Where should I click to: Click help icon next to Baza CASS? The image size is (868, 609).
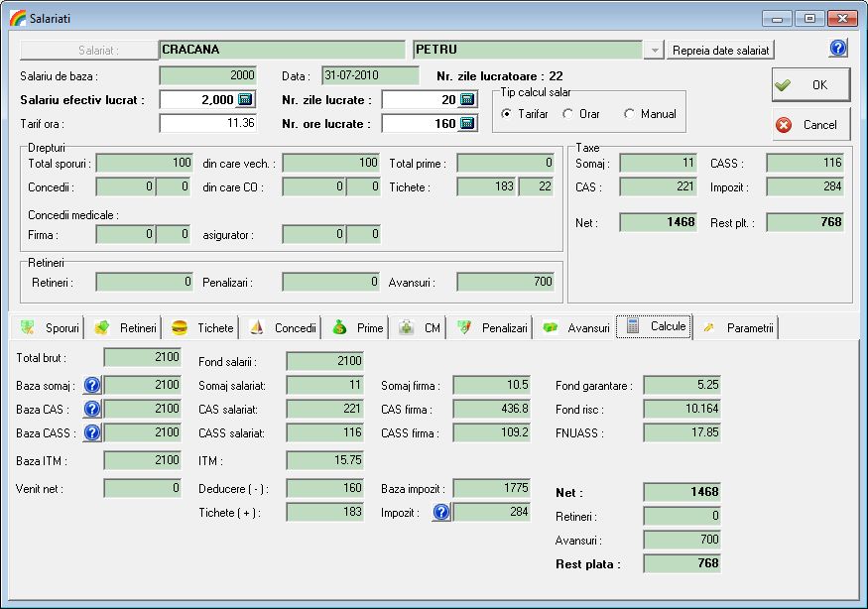(x=91, y=432)
